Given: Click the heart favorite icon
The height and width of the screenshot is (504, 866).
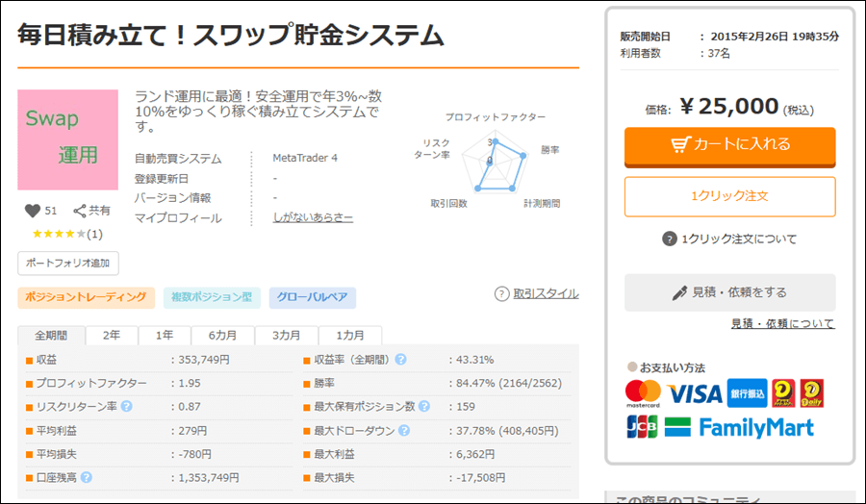Looking at the screenshot, I should [33, 211].
